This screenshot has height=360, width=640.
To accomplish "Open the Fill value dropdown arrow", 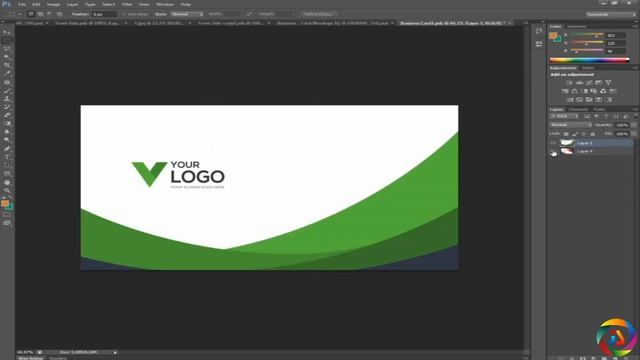I will coord(634,134).
